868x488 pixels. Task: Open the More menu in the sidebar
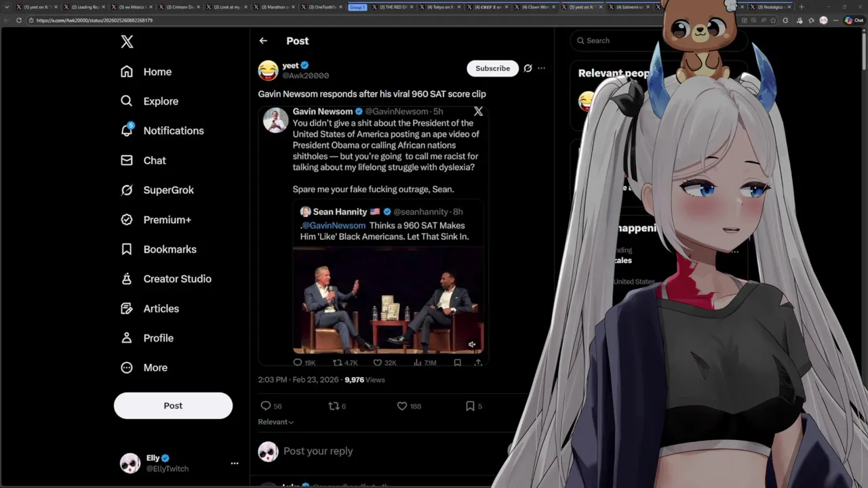144,367
